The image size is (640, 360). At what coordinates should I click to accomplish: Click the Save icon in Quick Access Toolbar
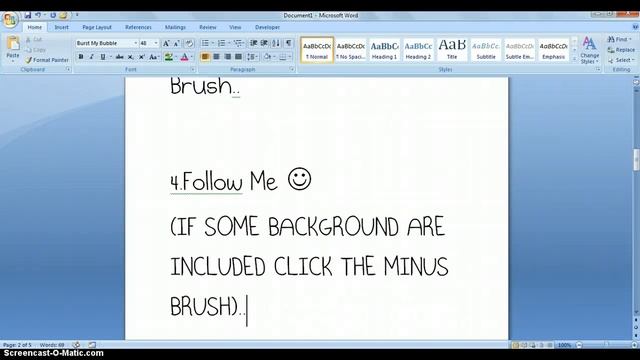28,15
